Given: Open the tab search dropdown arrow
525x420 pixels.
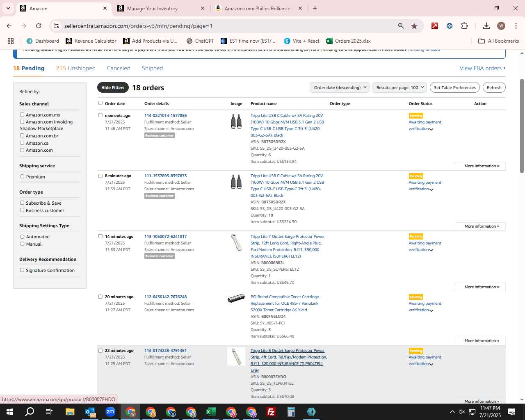Looking at the screenshot, I should point(8,8).
